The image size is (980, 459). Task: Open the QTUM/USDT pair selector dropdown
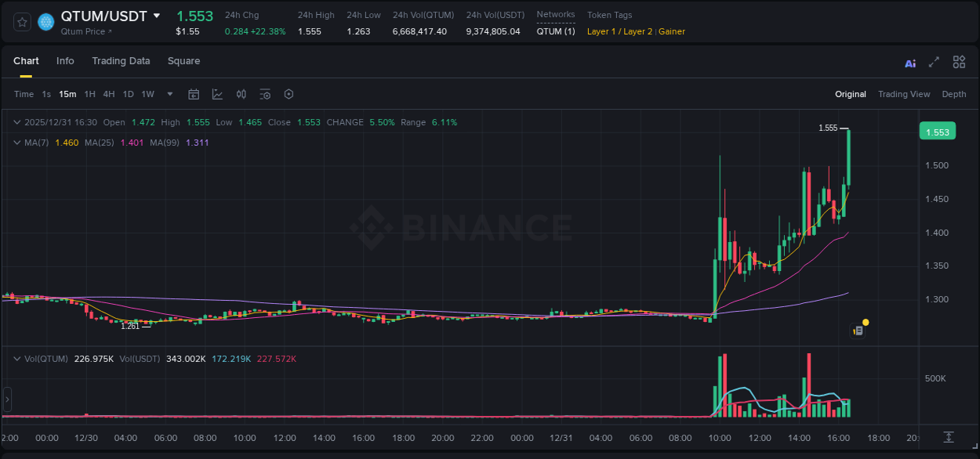click(157, 15)
